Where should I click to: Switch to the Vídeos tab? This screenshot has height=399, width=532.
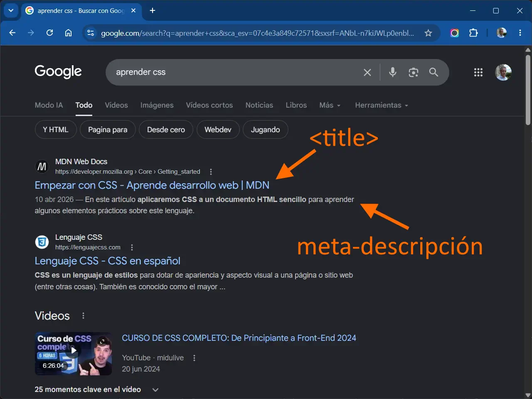click(116, 105)
